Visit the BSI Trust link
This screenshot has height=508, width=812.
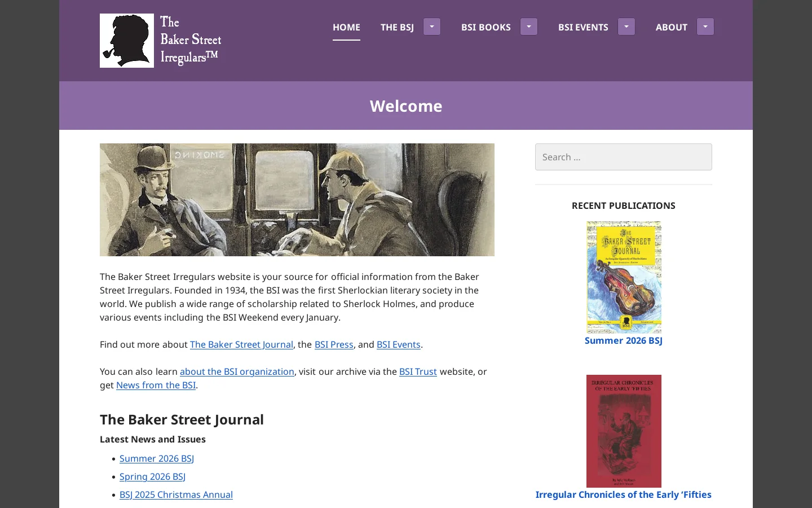[x=418, y=371]
